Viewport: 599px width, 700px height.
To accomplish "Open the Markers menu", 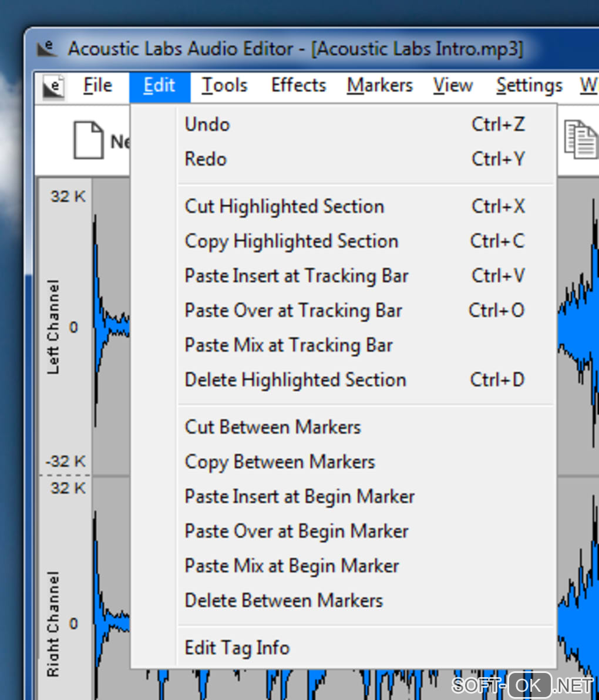I will click(x=380, y=86).
